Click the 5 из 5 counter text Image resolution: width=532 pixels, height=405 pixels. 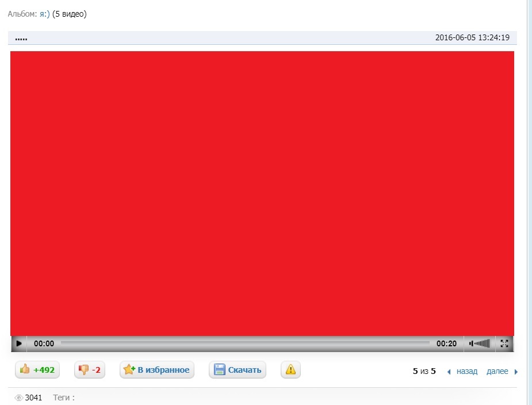coord(424,372)
